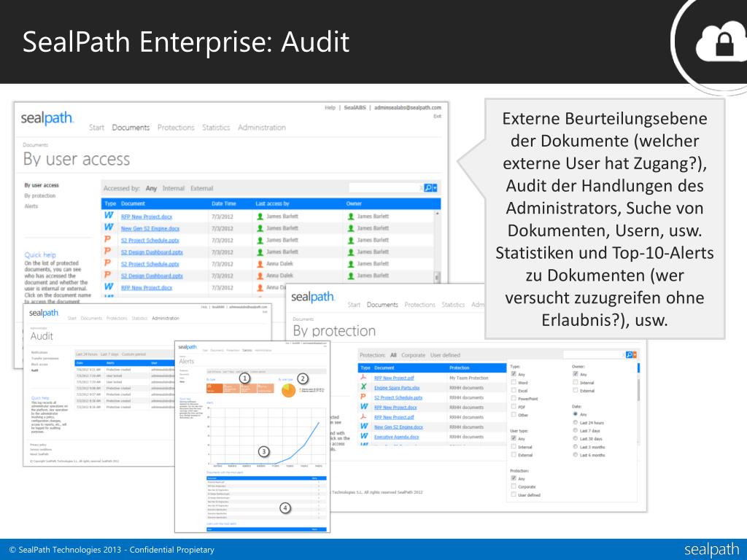The image size is (747, 560).
Task: Click the sealpath logo in By user access window
Action: coord(47,117)
